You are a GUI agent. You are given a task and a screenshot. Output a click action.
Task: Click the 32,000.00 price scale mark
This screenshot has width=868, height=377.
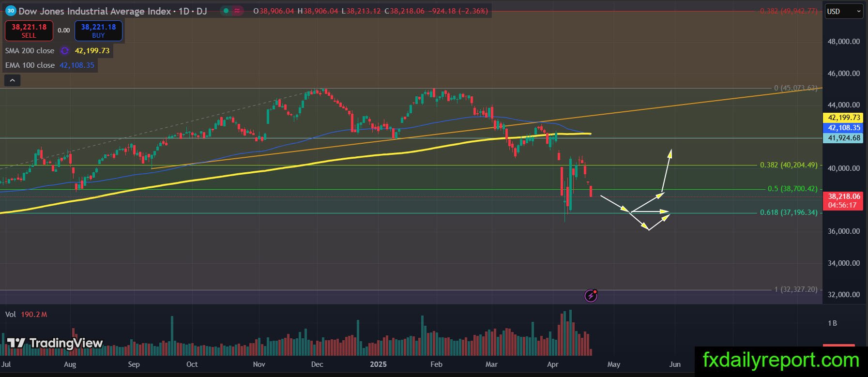click(844, 295)
